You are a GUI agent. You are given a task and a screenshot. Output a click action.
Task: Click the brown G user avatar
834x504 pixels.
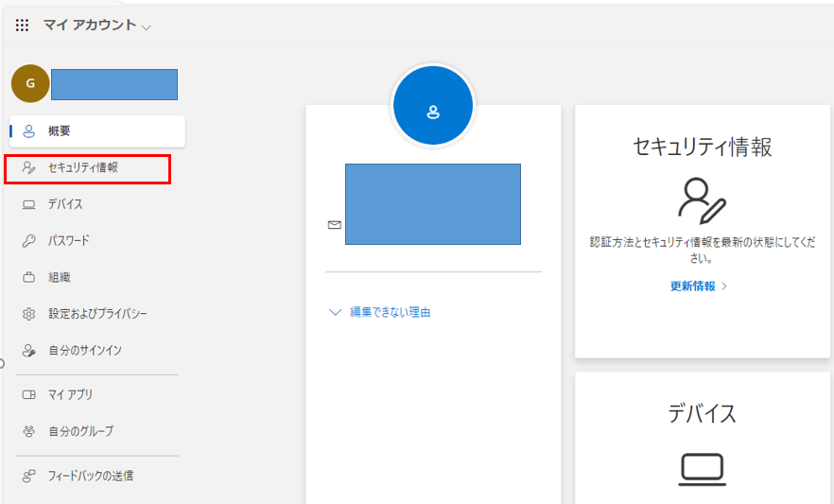point(30,83)
